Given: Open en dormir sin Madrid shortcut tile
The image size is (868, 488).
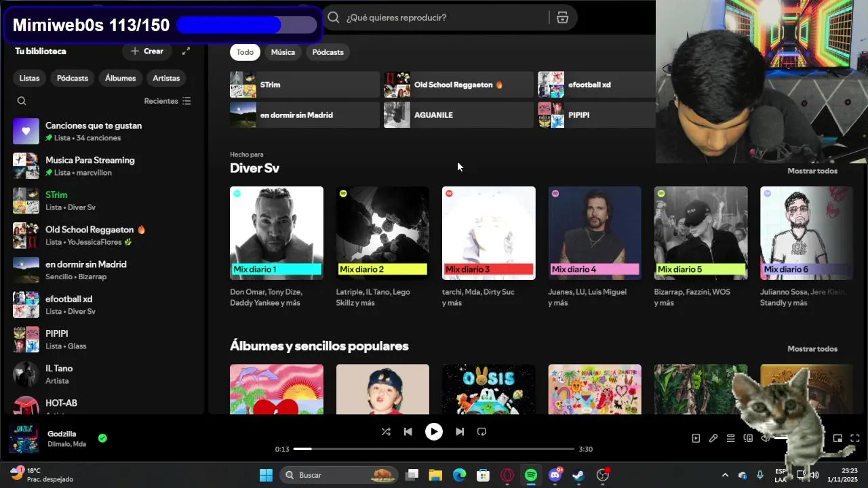Looking at the screenshot, I should point(304,115).
